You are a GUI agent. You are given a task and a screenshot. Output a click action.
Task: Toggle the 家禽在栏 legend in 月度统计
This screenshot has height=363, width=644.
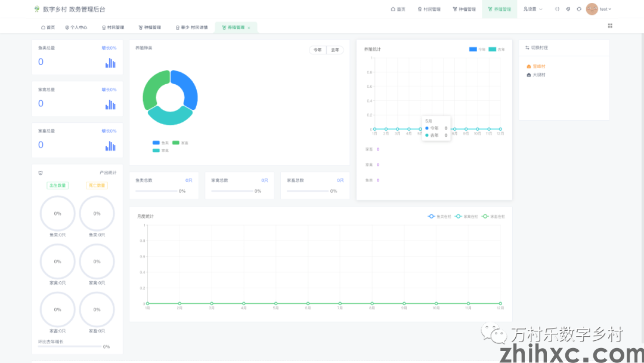(x=466, y=216)
